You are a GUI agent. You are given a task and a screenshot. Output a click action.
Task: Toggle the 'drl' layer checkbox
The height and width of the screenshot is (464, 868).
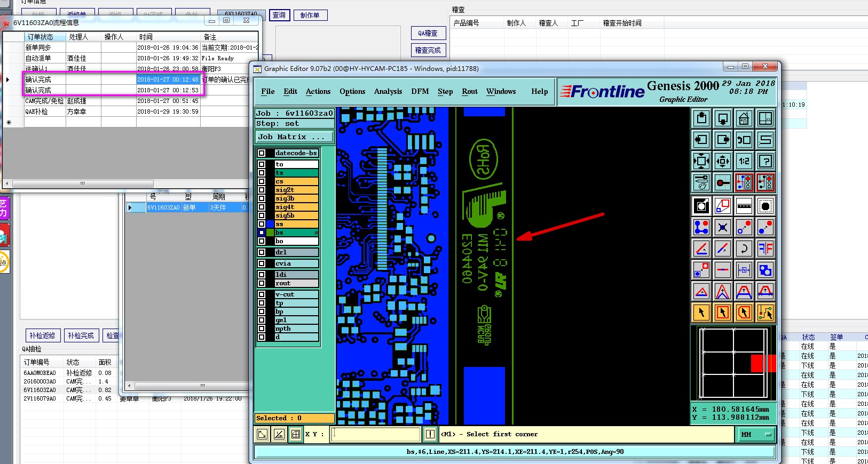click(x=262, y=252)
